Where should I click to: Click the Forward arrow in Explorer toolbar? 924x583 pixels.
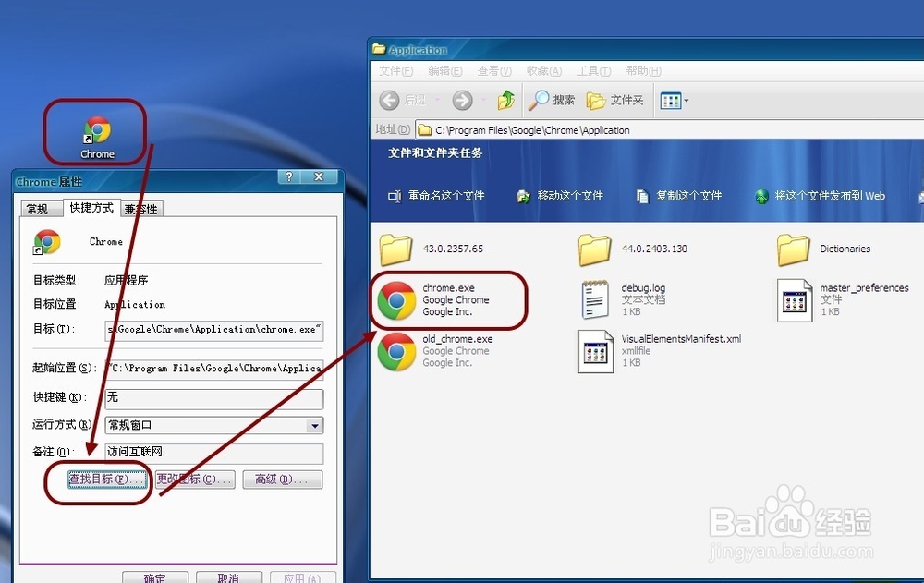[x=463, y=100]
